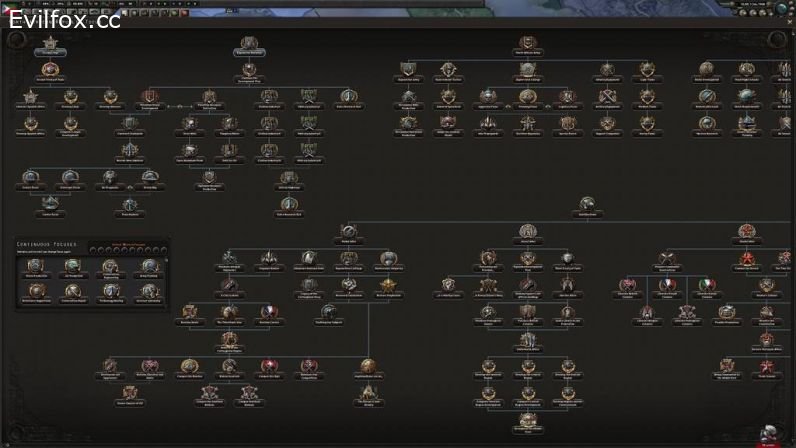
Task: Click the first empty continuous focus slot circle
Action: [93, 249]
